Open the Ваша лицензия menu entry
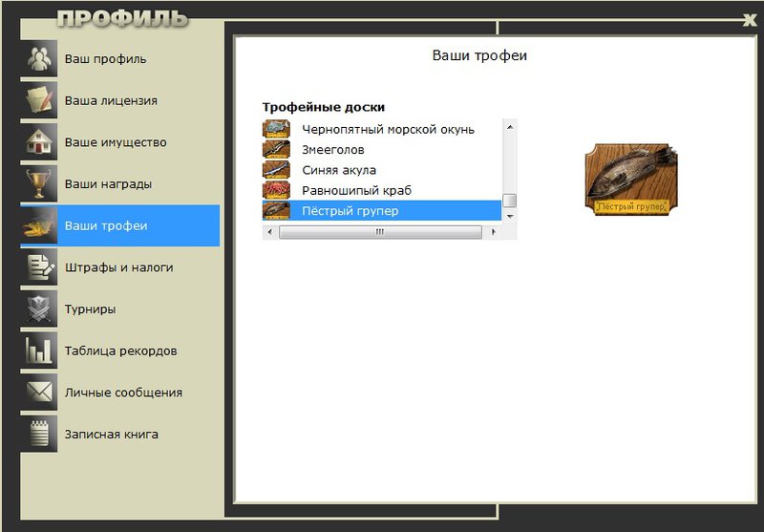This screenshot has width=764, height=532. tap(120, 100)
